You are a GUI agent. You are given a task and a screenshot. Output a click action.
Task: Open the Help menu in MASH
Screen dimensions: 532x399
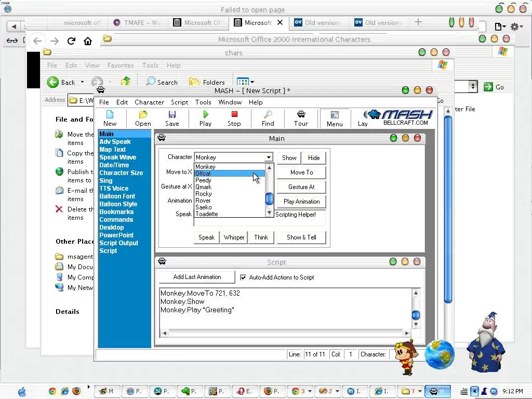pos(256,102)
